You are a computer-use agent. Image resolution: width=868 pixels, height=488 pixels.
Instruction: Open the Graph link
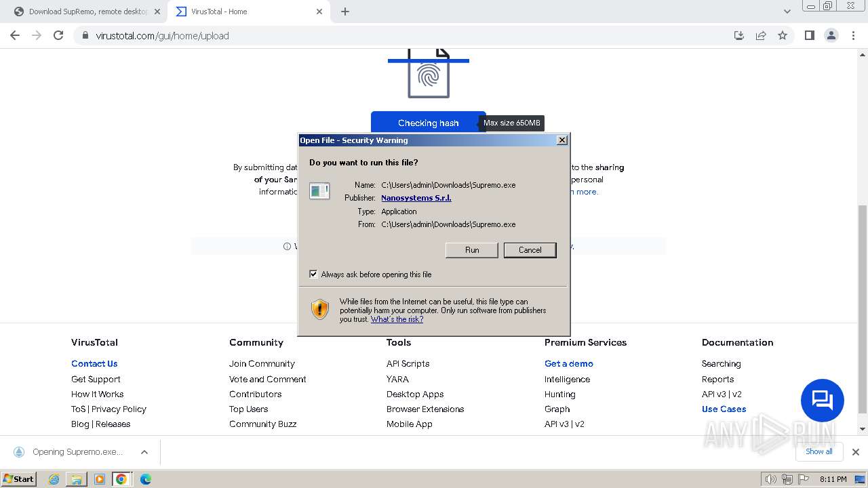pyautogui.click(x=557, y=409)
